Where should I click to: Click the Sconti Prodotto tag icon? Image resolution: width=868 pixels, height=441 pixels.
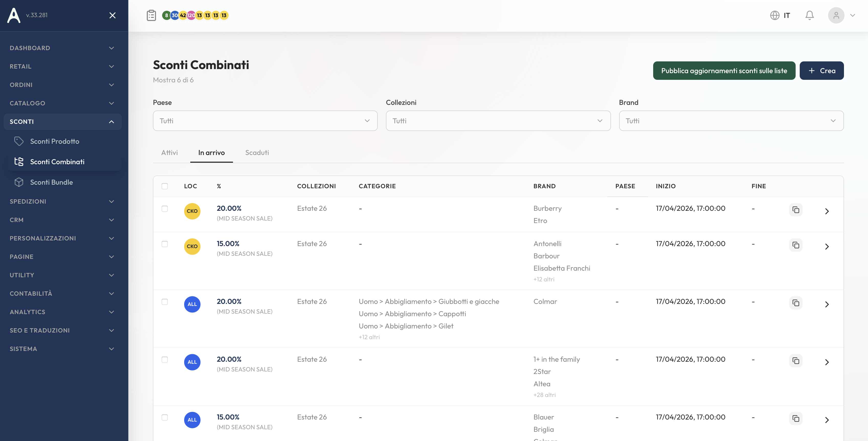click(19, 141)
